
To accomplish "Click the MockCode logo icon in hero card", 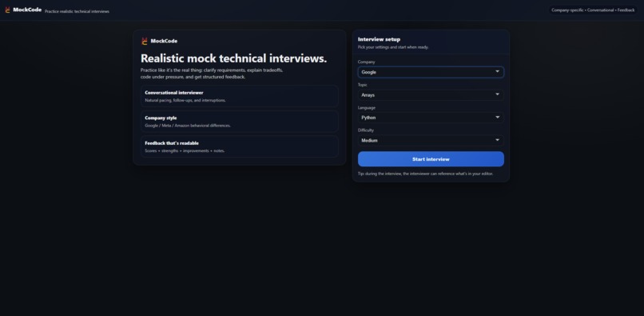I will (x=144, y=41).
